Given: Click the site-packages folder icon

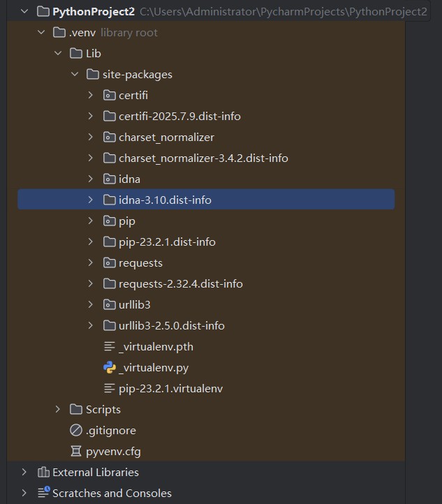Looking at the screenshot, I should 93,74.
